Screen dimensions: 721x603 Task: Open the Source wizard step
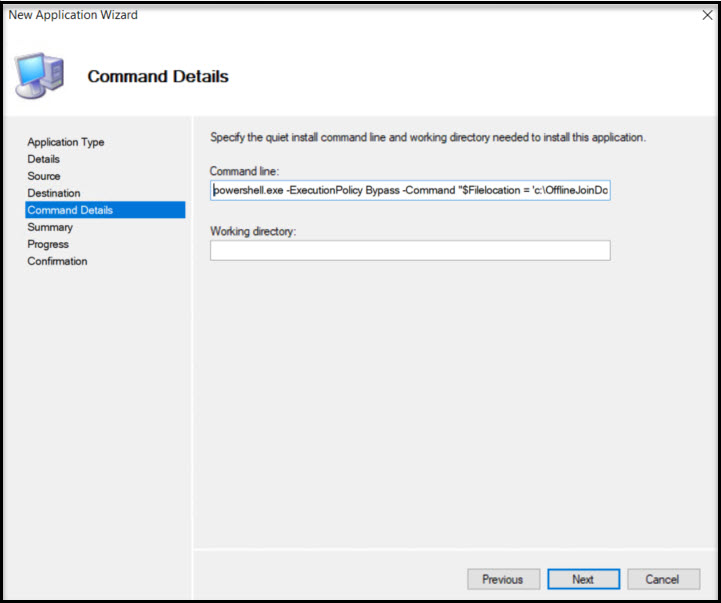pos(44,176)
